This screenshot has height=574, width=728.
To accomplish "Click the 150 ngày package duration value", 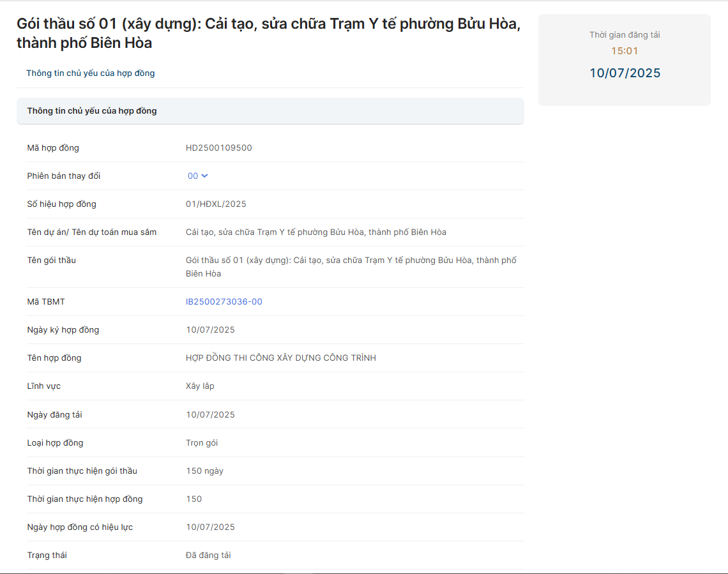I will pyautogui.click(x=204, y=471).
